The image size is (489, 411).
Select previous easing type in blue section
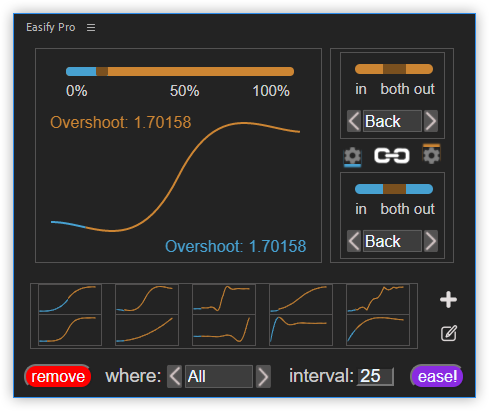click(x=354, y=241)
